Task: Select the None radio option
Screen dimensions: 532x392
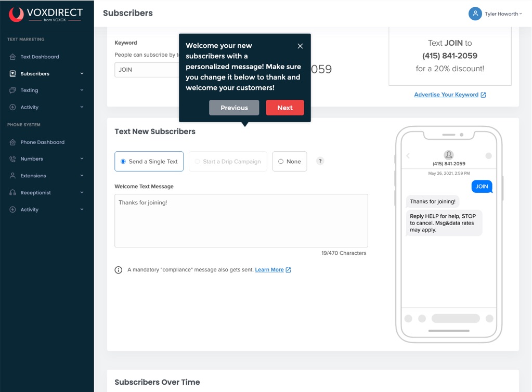Action: [x=289, y=162]
